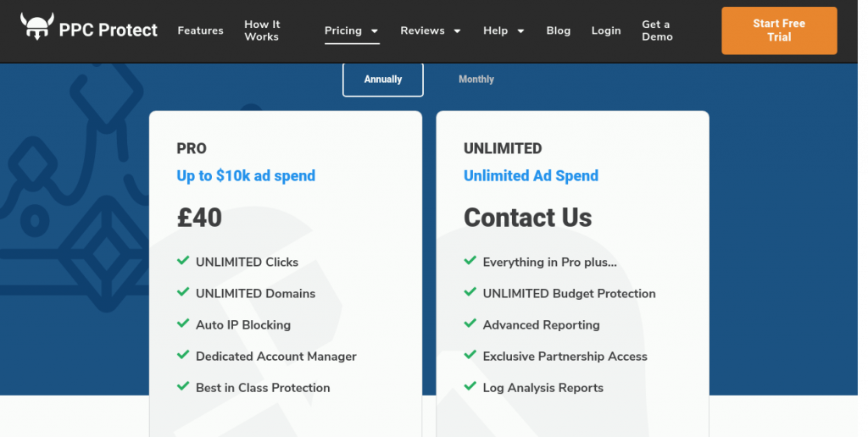Switch billing to Monthly

pyautogui.click(x=476, y=80)
